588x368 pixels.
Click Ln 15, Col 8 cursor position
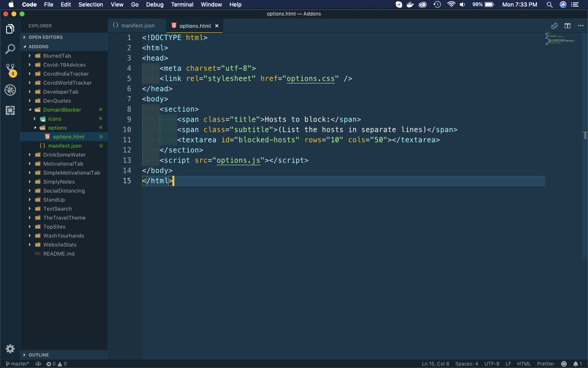coord(435,364)
